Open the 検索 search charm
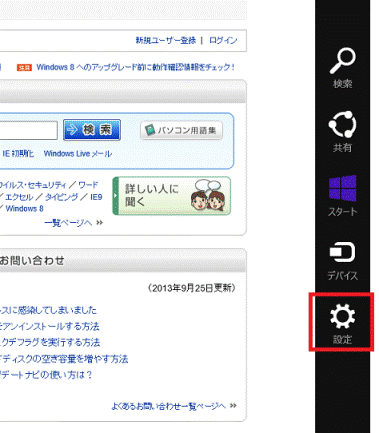The image size is (379, 433). coord(342,68)
